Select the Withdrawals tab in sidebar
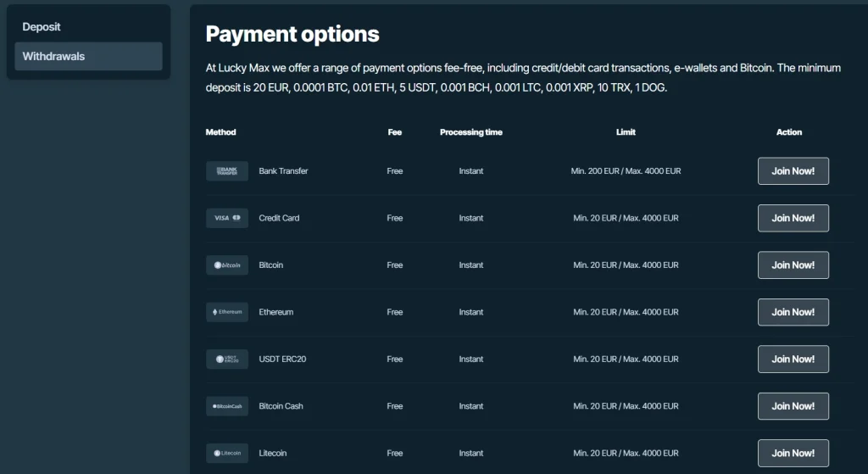 88,56
